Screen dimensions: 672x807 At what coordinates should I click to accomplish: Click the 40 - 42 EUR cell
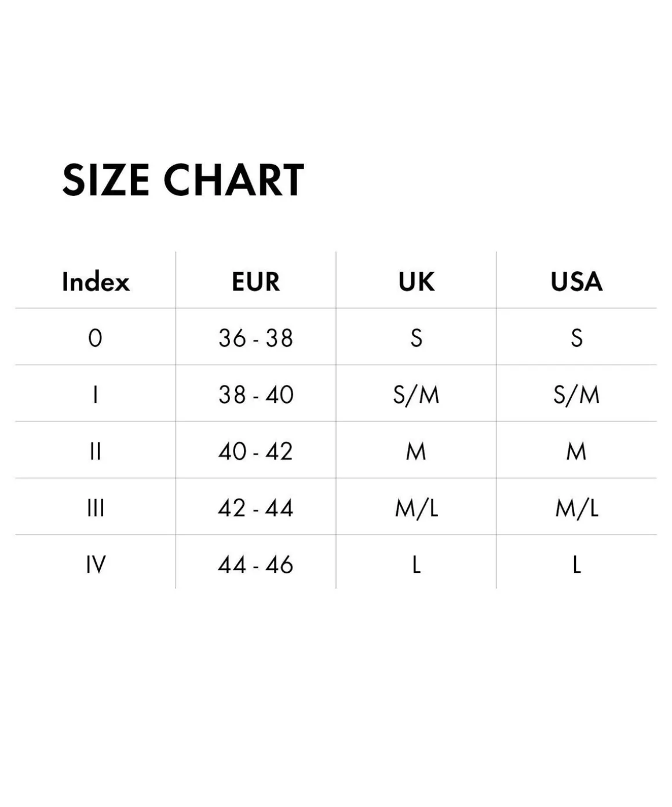coord(256,451)
